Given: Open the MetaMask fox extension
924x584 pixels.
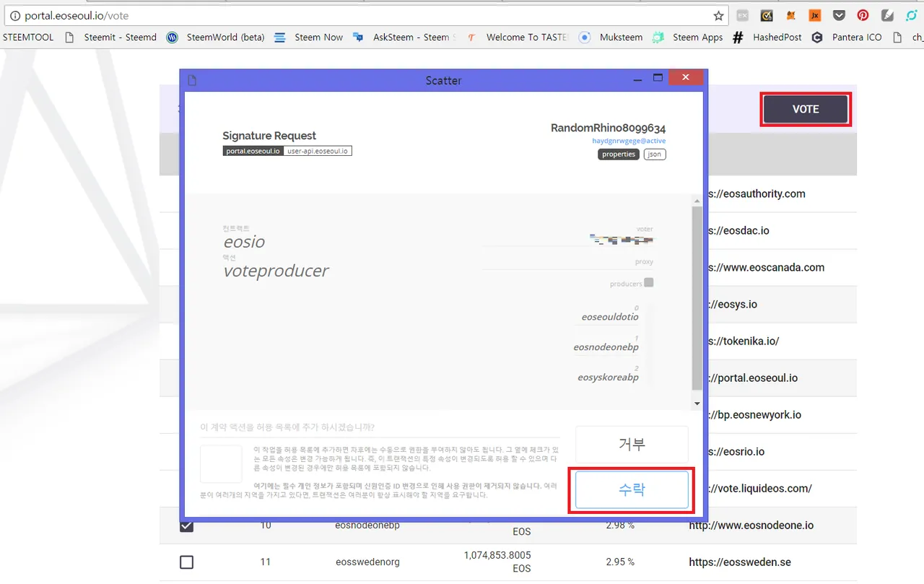Looking at the screenshot, I should pyautogui.click(x=791, y=15).
